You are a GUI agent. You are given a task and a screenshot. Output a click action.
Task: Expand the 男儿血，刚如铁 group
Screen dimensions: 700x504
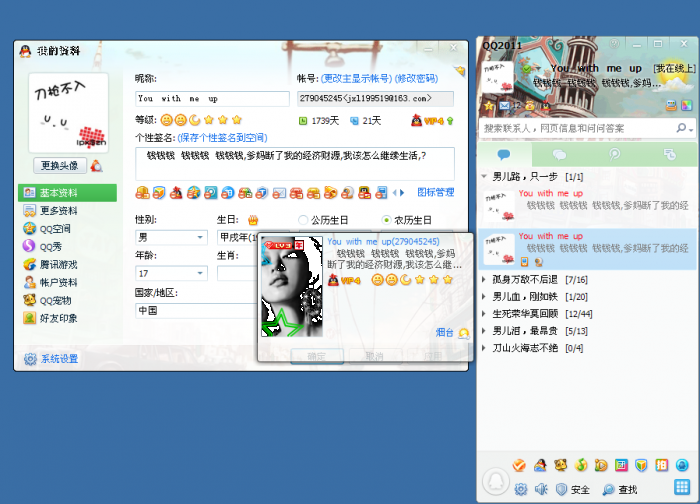(484, 296)
